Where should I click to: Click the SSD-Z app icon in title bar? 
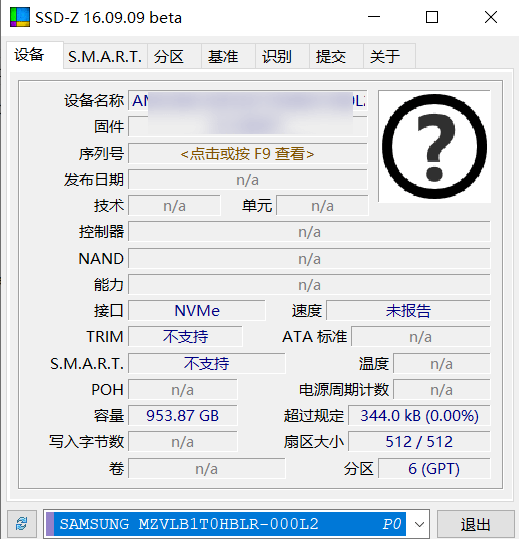20,17
